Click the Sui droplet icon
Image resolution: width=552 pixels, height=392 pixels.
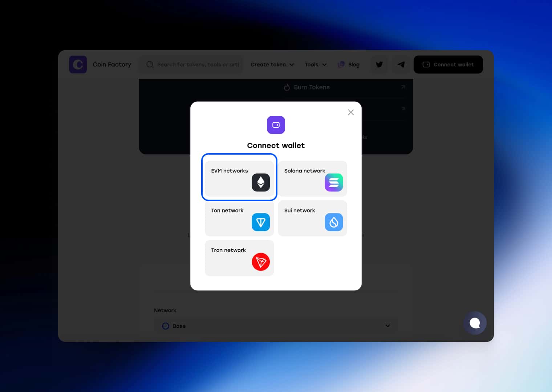point(334,222)
